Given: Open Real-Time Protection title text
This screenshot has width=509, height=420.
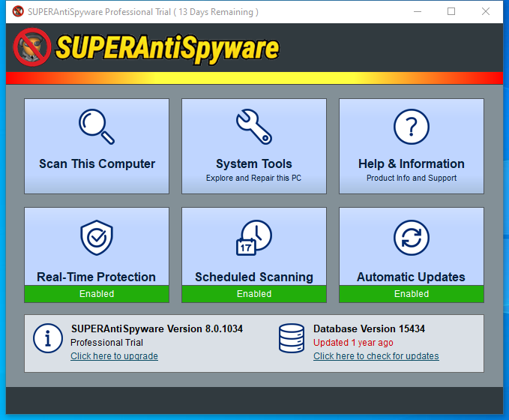Looking at the screenshot, I should click(x=97, y=277).
